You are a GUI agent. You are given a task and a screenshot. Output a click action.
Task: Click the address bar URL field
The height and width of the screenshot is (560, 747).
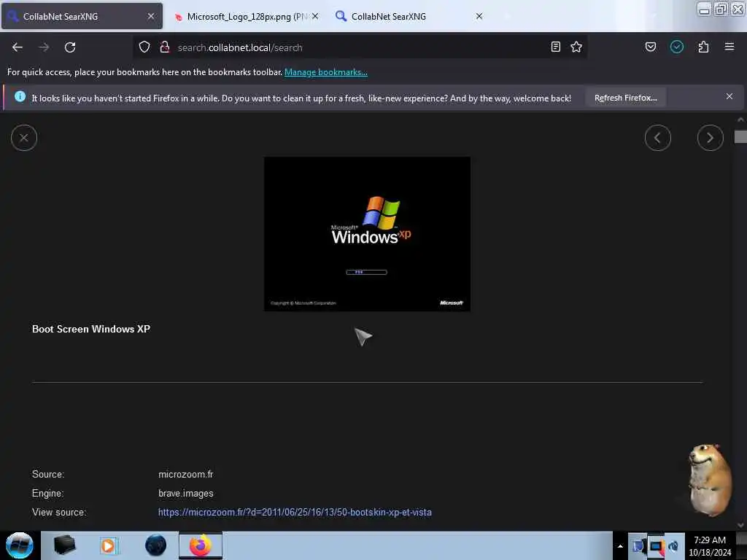[x=360, y=47]
